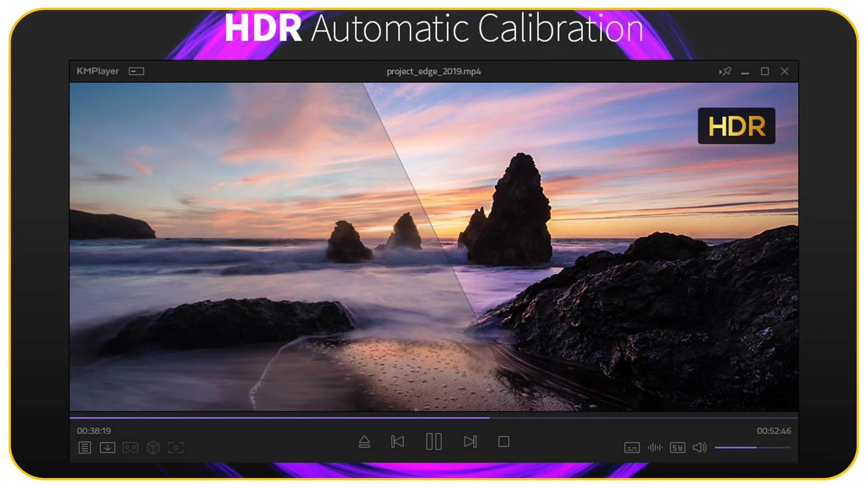Toggle the 3D cube mode icon
Image resolution: width=868 pixels, height=488 pixels.
point(153,448)
